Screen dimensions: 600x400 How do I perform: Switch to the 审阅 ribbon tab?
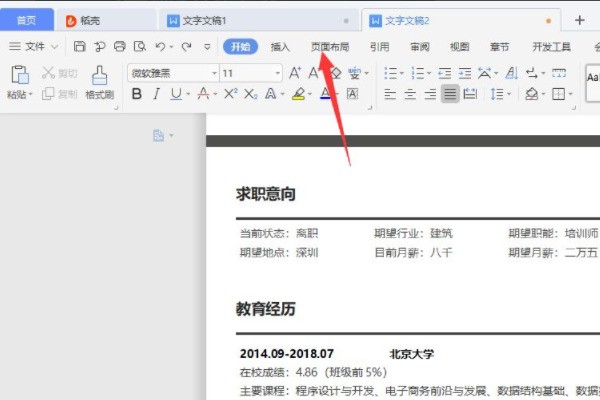pos(420,47)
